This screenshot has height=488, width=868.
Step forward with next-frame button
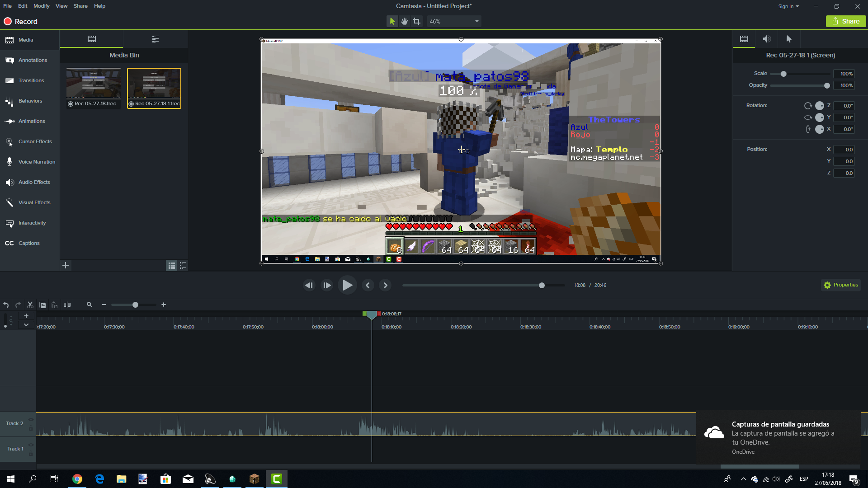pos(327,285)
